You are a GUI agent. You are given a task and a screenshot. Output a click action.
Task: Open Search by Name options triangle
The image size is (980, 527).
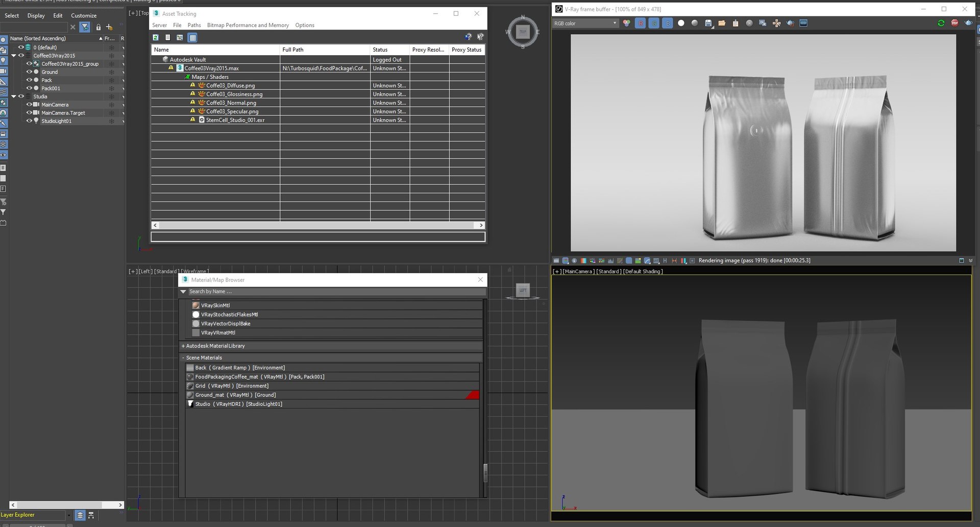coord(183,292)
